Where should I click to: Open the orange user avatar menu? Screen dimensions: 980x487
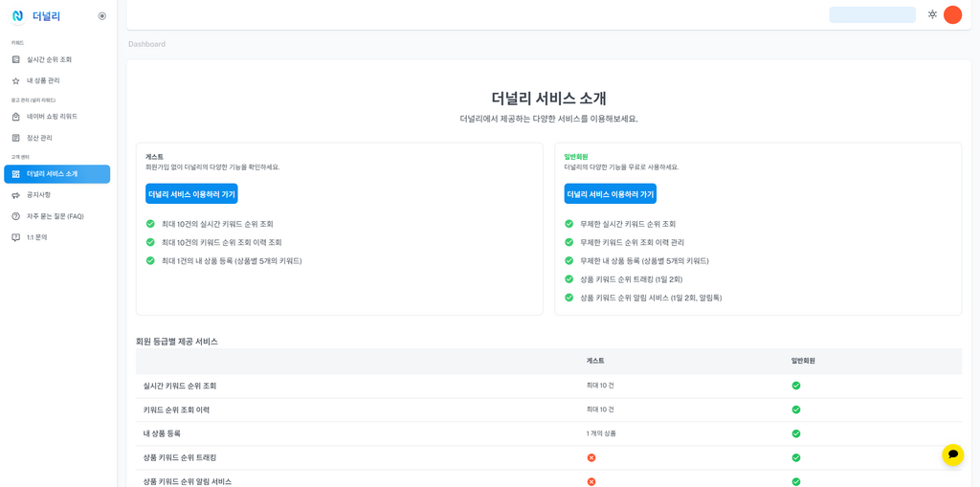point(952,14)
